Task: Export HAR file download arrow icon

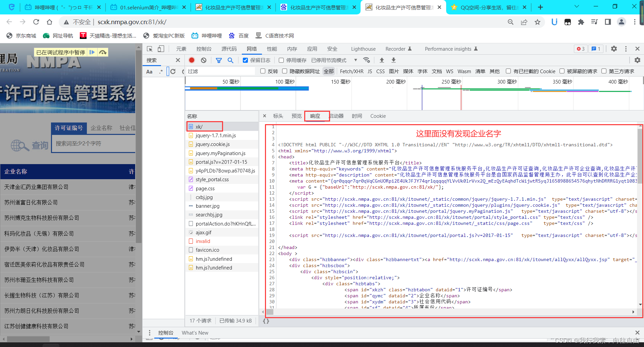Action: pos(393,60)
